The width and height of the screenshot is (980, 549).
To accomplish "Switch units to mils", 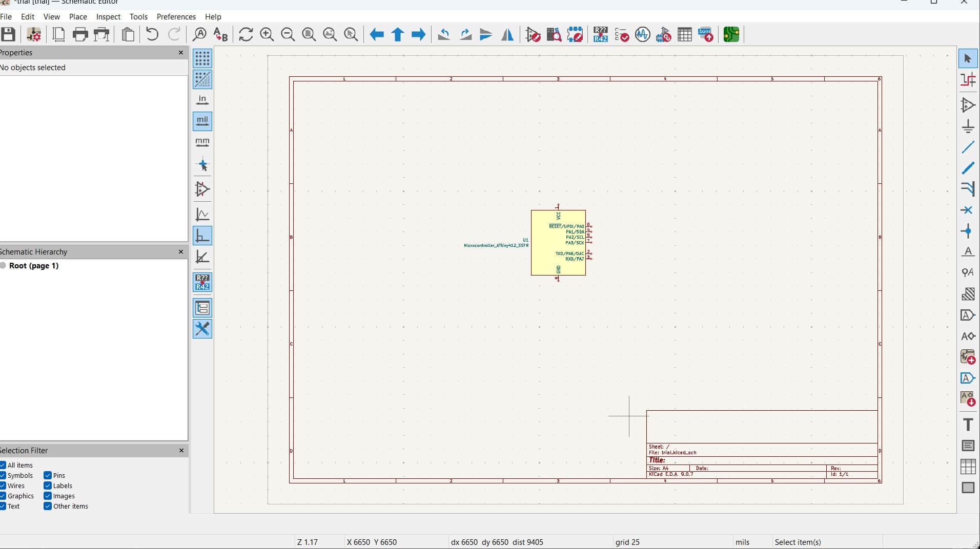I will [202, 121].
